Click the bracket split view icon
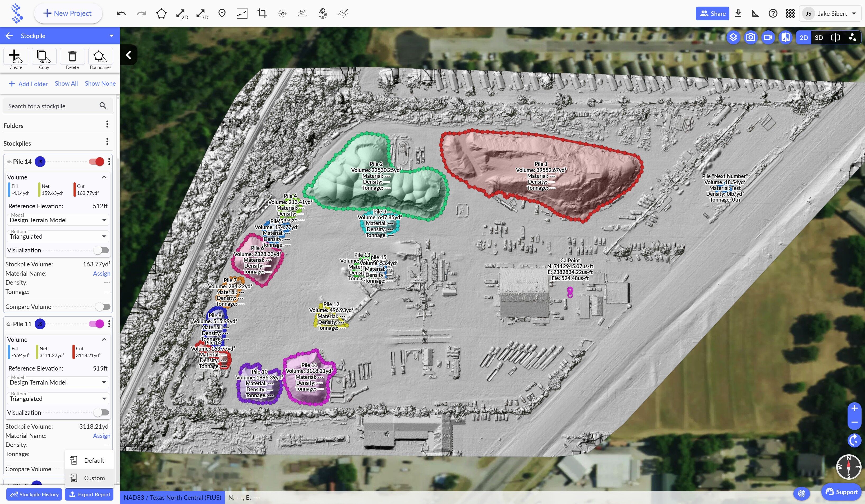This screenshot has height=504, width=865. pyautogui.click(x=835, y=37)
